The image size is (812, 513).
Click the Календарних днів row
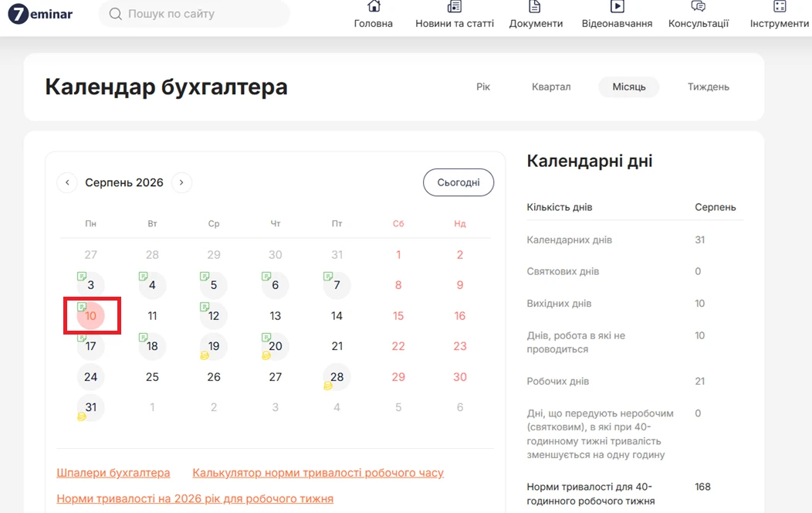tap(635, 240)
